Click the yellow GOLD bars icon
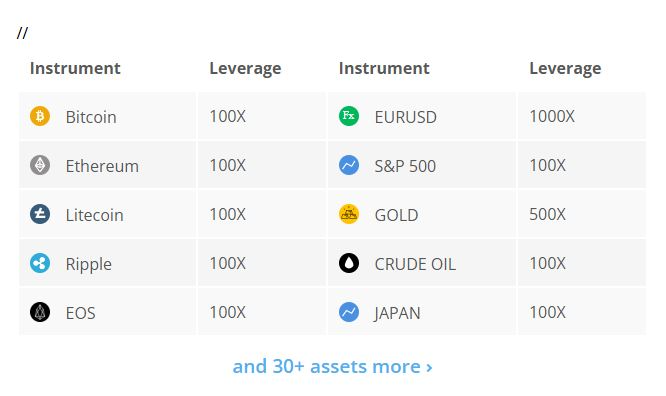The width and height of the screenshot is (666, 396). pos(349,214)
